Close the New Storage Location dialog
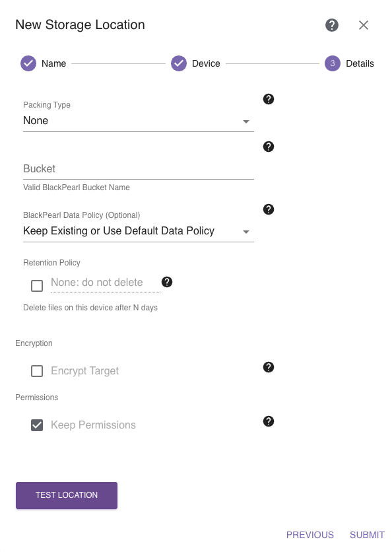This screenshot has height=552, width=392. point(363,25)
